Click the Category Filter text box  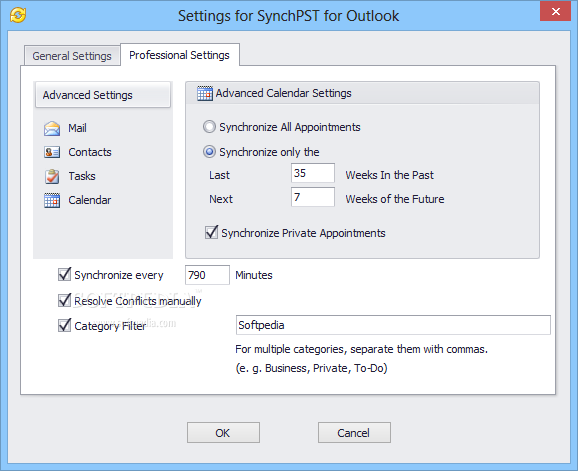pos(393,325)
